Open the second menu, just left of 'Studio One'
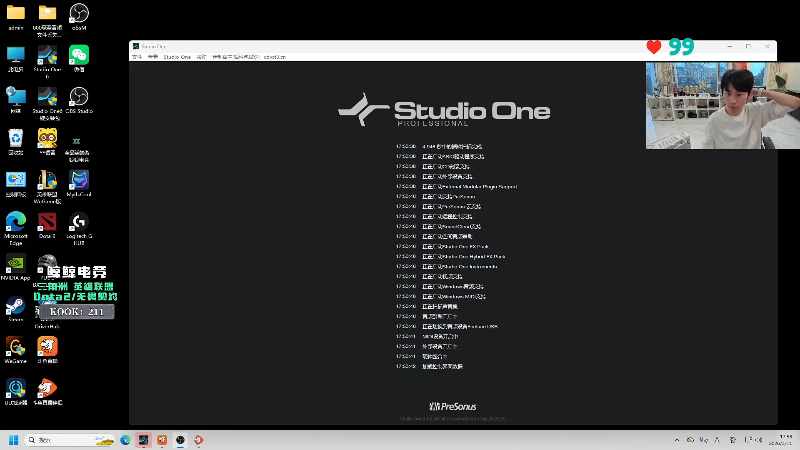 click(x=153, y=57)
